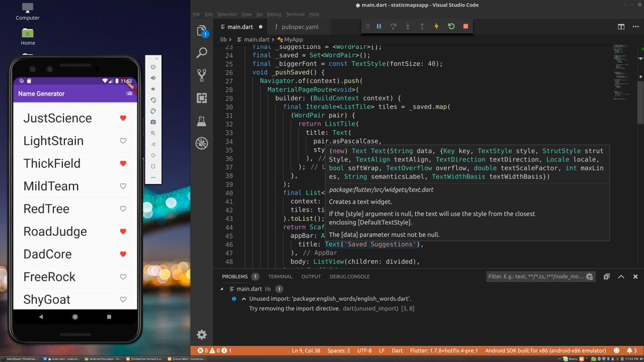Screen dimensions: 644x362
Task: Open the Source Control view icon
Action: tap(202, 75)
